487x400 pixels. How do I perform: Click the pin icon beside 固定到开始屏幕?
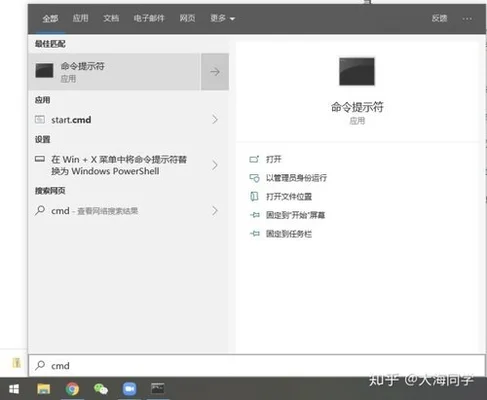click(x=255, y=215)
